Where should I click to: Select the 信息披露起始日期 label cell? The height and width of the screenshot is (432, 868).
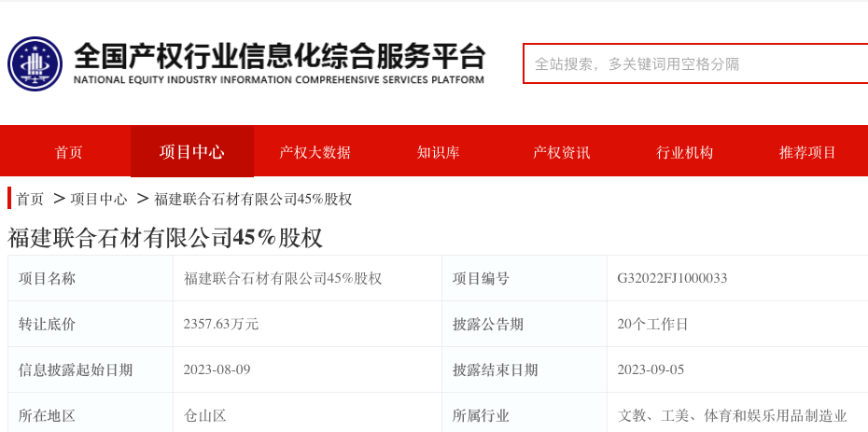click(91, 369)
